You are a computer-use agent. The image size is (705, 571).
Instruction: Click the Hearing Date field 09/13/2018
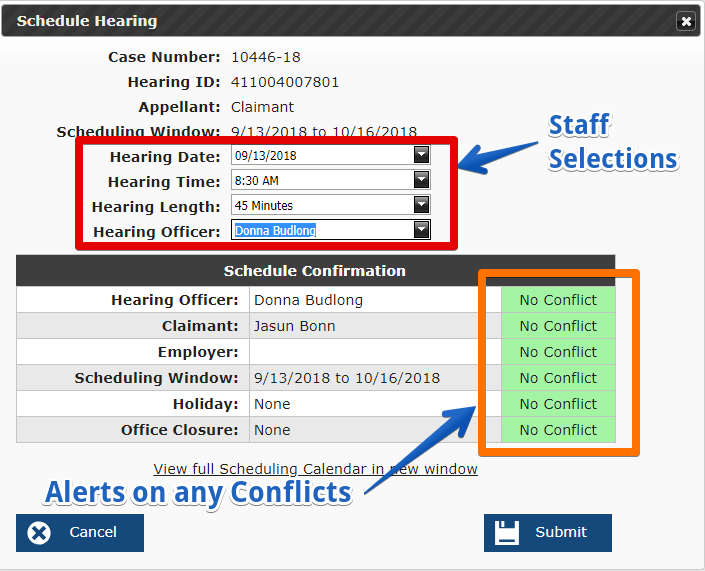tap(330, 155)
